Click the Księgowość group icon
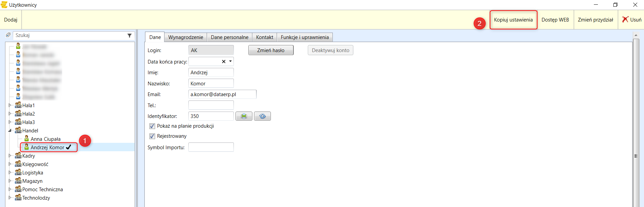644x207 pixels. [x=18, y=164]
